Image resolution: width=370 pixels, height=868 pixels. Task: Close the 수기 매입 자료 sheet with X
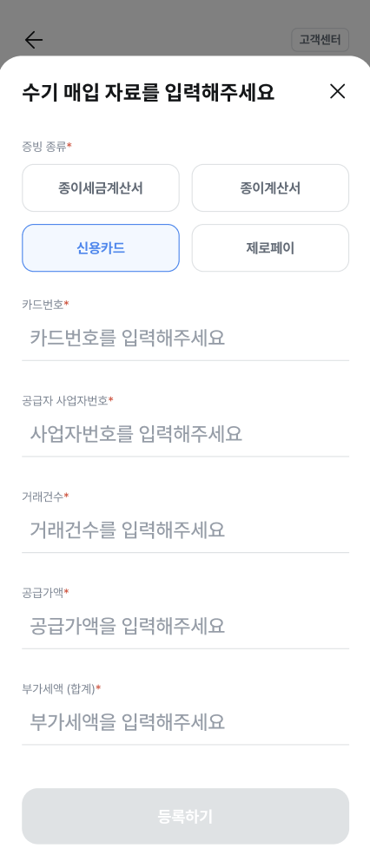tap(337, 91)
